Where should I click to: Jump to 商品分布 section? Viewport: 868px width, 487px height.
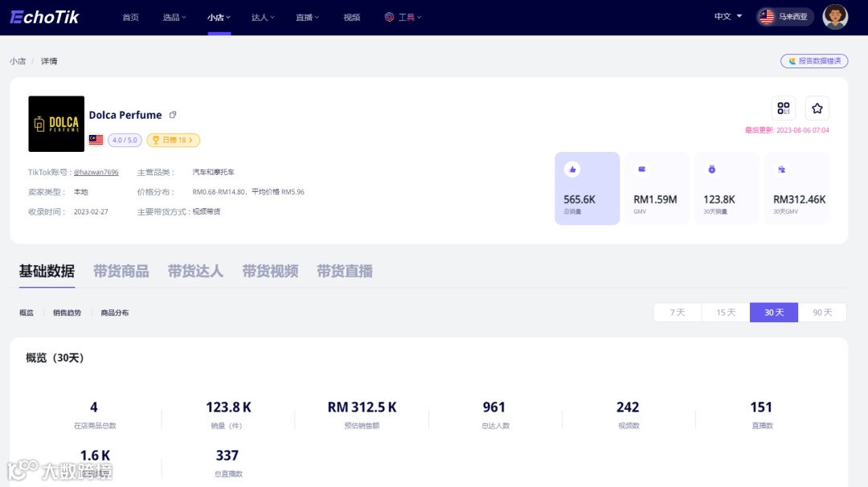115,313
